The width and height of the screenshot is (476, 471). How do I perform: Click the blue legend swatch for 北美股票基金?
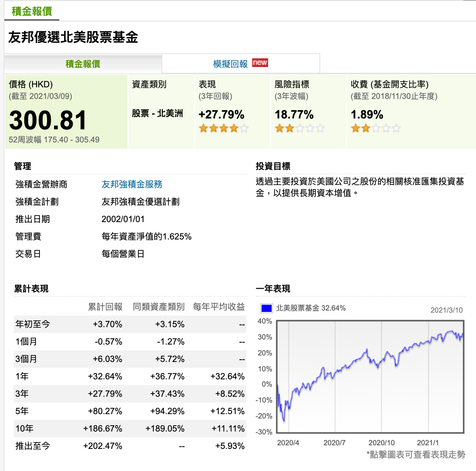pos(267,308)
